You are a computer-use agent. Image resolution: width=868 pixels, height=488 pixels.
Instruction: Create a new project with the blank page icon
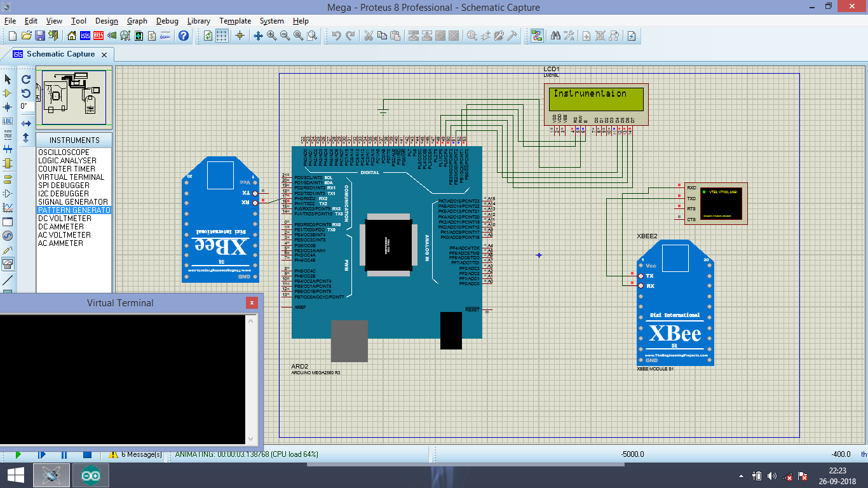point(12,36)
